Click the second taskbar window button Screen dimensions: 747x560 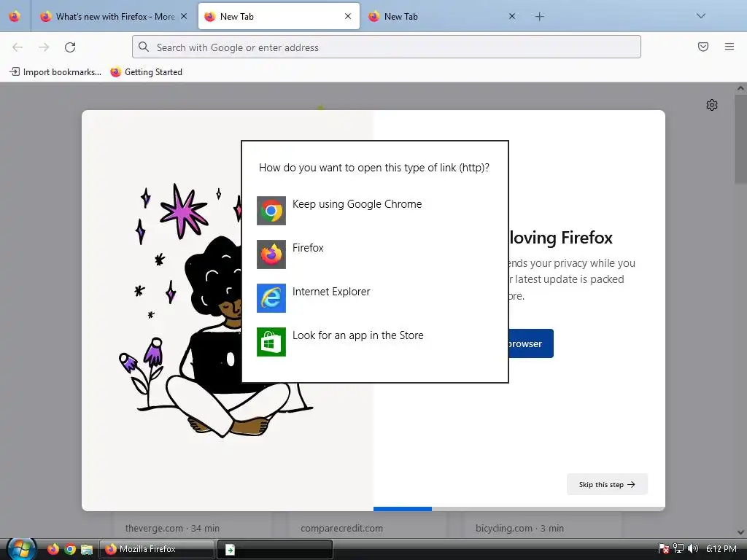[275, 549]
